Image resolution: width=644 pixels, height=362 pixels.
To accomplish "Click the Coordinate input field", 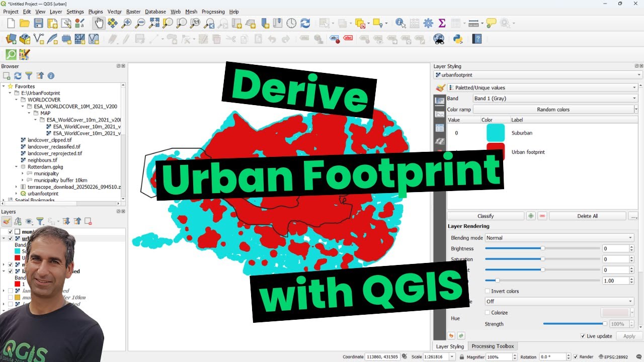I will point(382,356).
